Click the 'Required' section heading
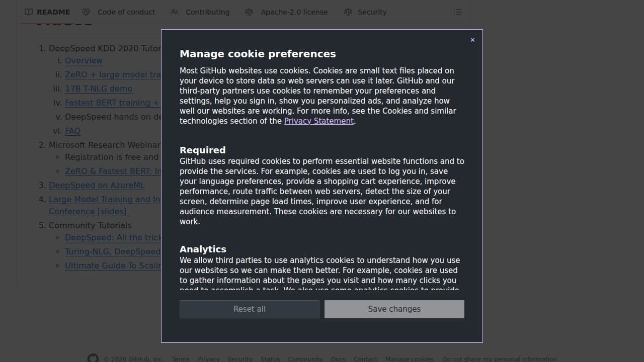The width and height of the screenshot is (644, 362). point(203,150)
